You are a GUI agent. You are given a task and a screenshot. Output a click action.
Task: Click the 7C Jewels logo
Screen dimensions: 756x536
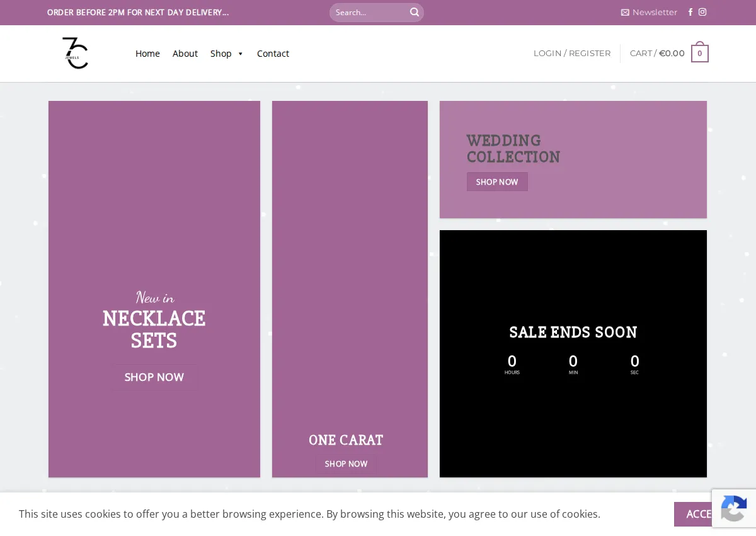(x=75, y=53)
